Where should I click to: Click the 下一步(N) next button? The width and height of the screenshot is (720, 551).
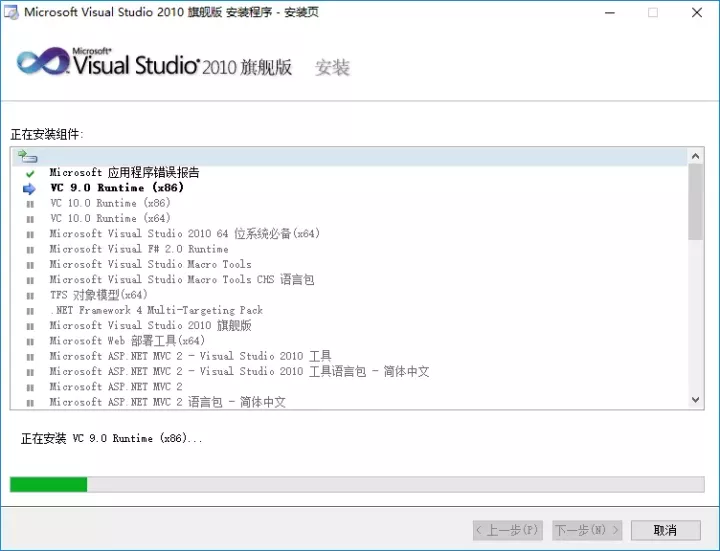pos(587,530)
